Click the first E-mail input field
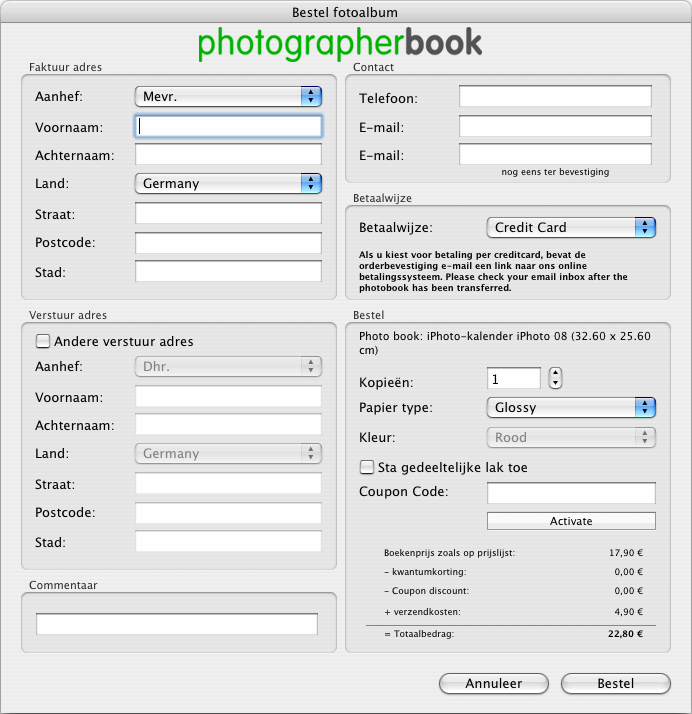 click(x=555, y=126)
